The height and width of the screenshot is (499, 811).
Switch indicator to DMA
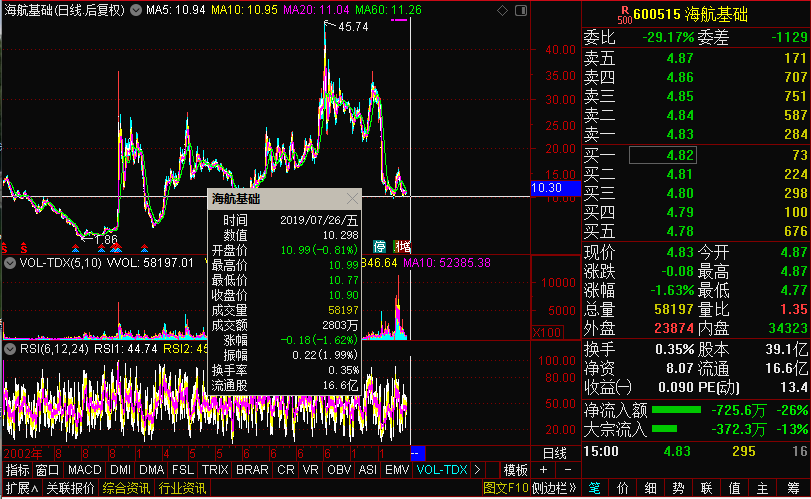152,470
